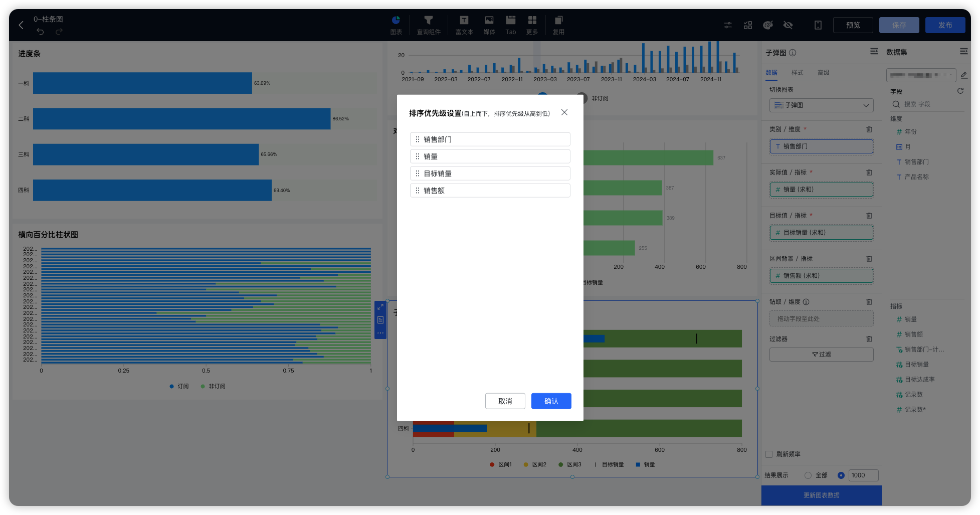Click drag handle of 销售额 row

point(418,191)
